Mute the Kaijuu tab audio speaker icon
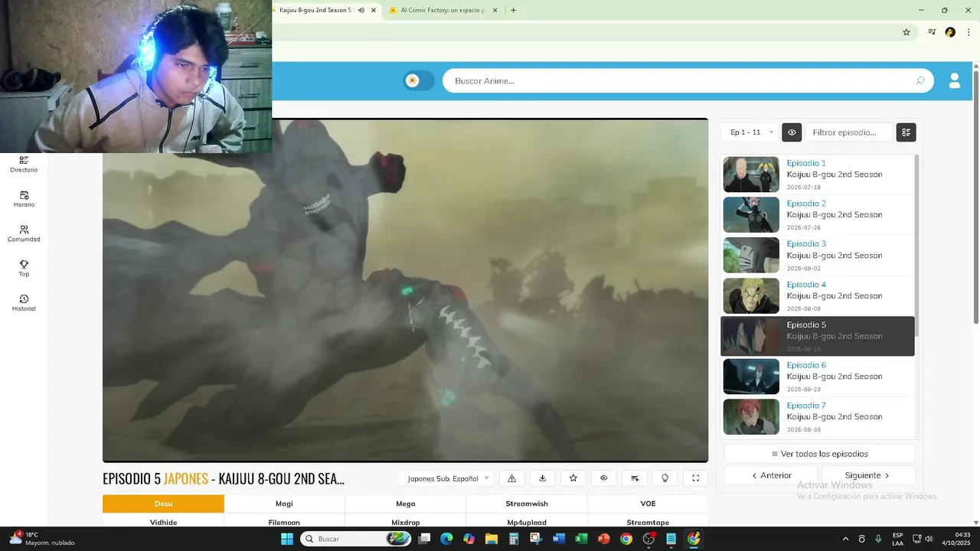The height and width of the screenshot is (551, 980). [x=361, y=10]
